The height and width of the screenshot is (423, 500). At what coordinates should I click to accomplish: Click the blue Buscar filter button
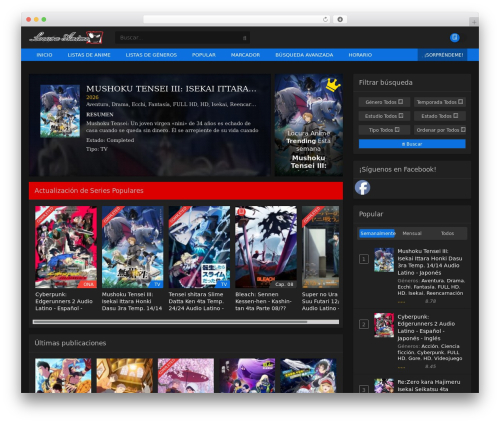(x=412, y=144)
